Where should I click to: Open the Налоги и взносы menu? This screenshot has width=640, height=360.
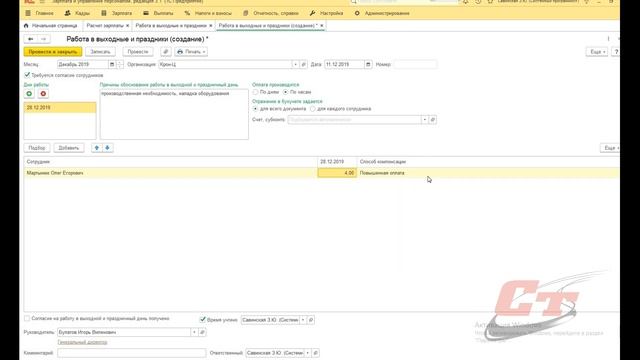coord(208,13)
